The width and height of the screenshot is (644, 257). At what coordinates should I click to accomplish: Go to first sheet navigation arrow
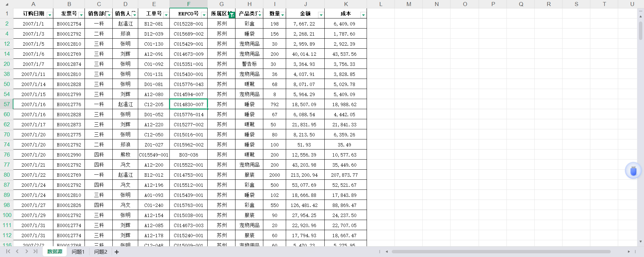(x=8, y=251)
